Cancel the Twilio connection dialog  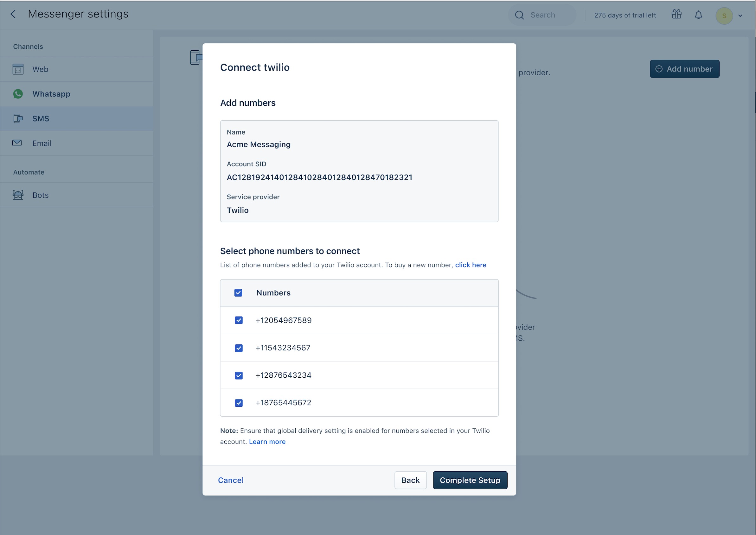[230, 480]
